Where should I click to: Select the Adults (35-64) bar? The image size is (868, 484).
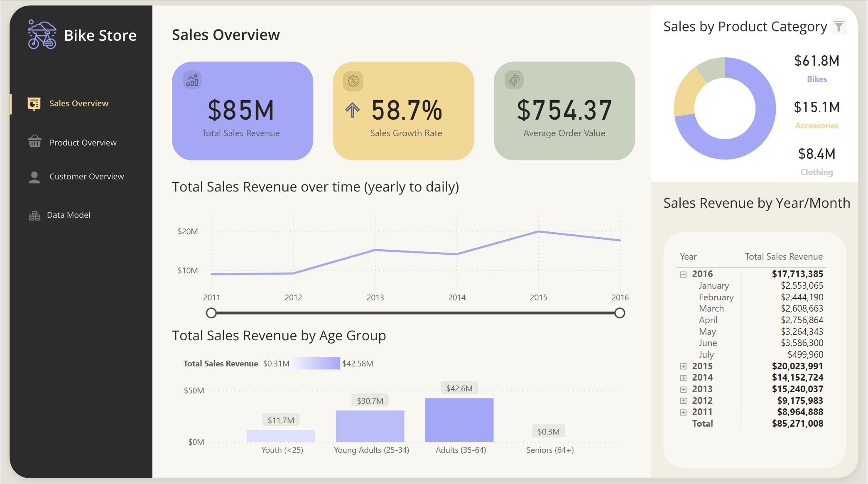(459, 420)
